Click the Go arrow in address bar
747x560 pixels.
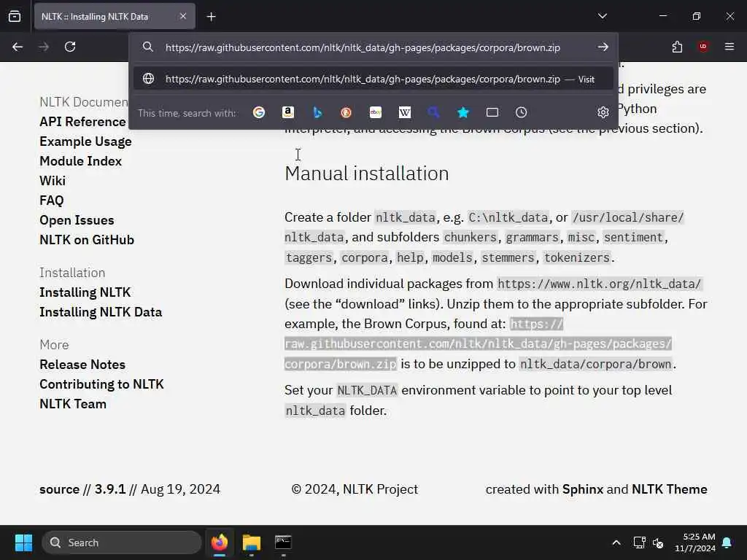603,47
